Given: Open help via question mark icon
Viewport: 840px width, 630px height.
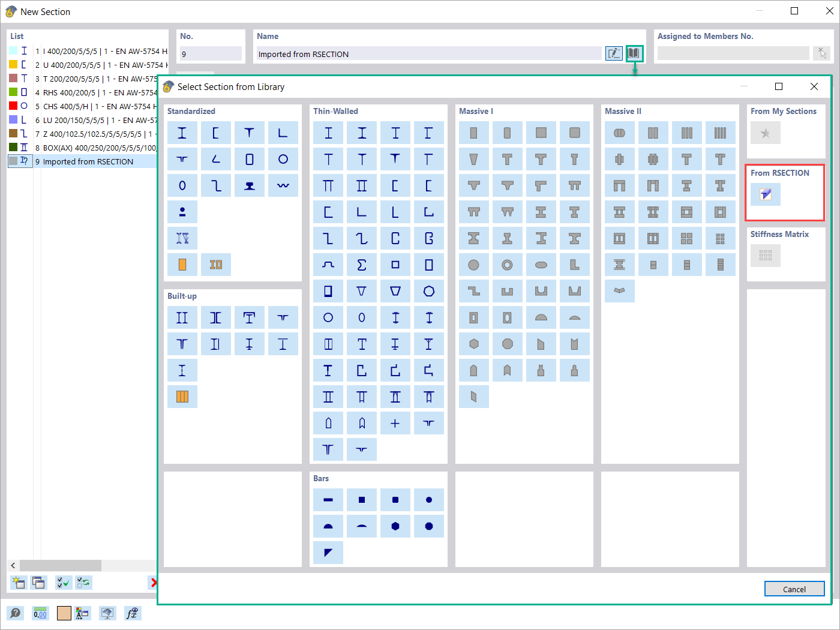Looking at the screenshot, I should pos(16,613).
